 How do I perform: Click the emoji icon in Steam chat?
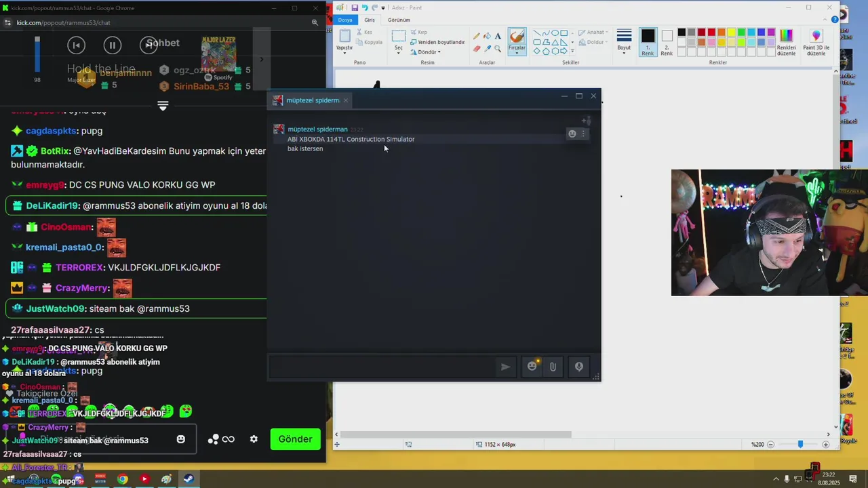(x=532, y=367)
